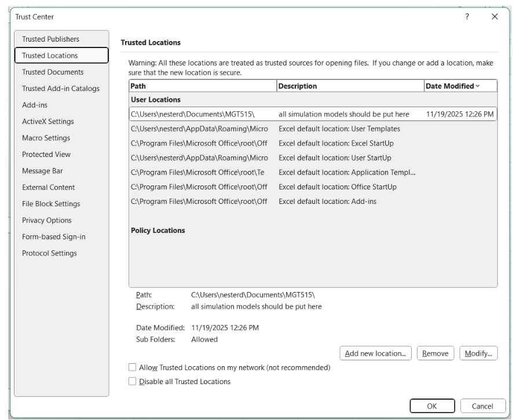
Task: Select the Add-ins default location row
Action: click(x=313, y=202)
